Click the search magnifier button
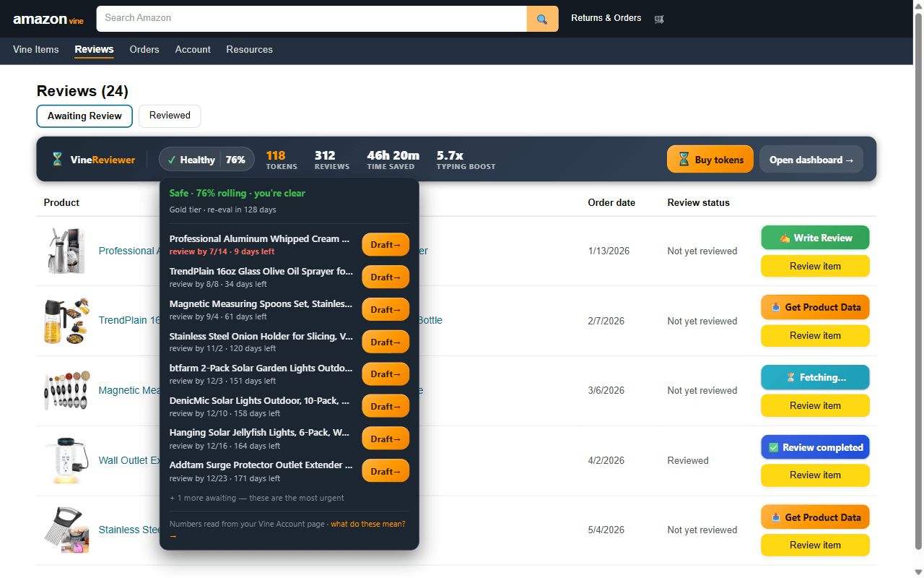This screenshot has width=924, height=578. click(542, 19)
